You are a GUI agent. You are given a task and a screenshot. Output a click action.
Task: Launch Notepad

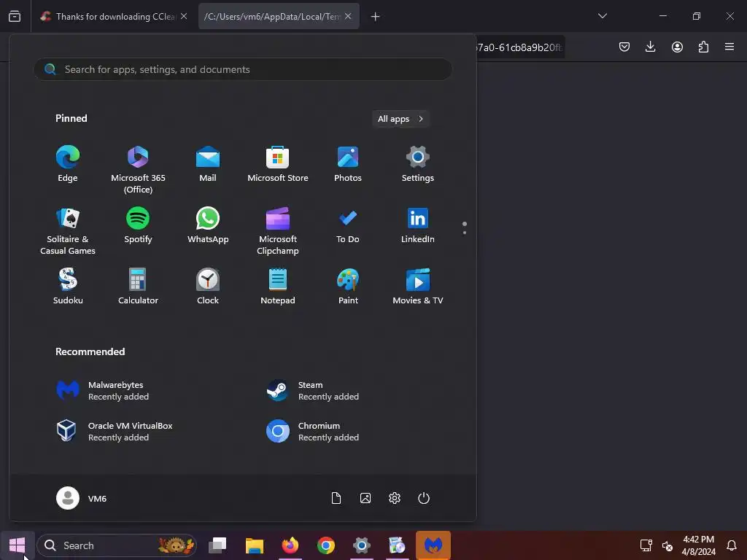pos(278,287)
